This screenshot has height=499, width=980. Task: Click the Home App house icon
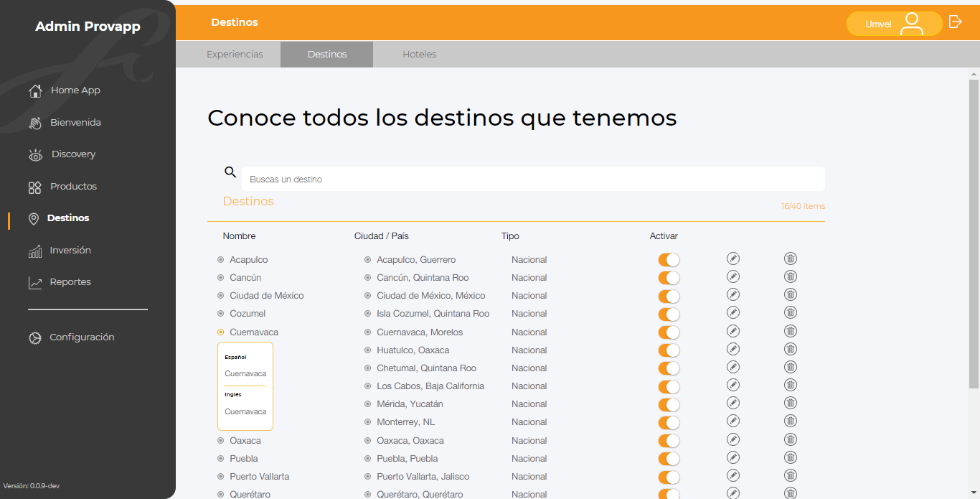click(x=35, y=91)
